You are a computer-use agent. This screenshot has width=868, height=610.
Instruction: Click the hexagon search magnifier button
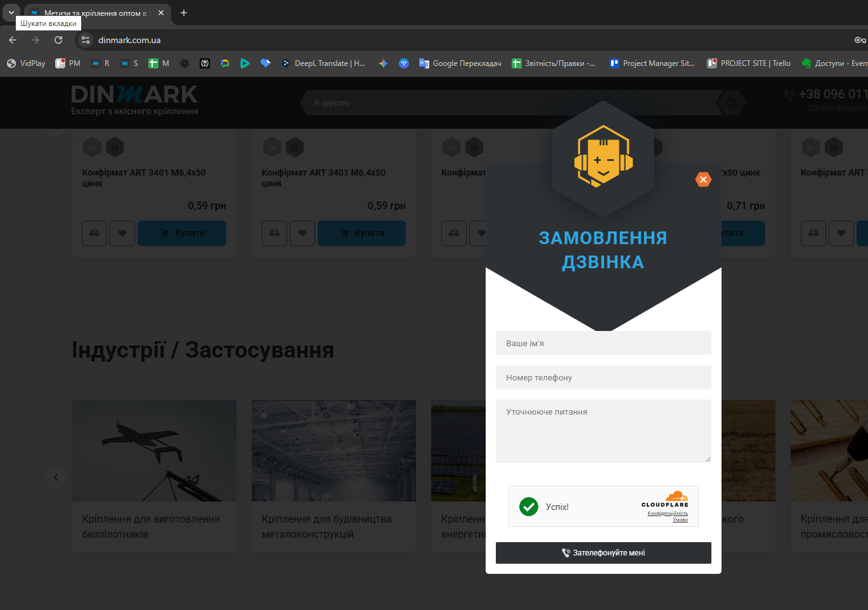pyautogui.click(x=732, y=103)
